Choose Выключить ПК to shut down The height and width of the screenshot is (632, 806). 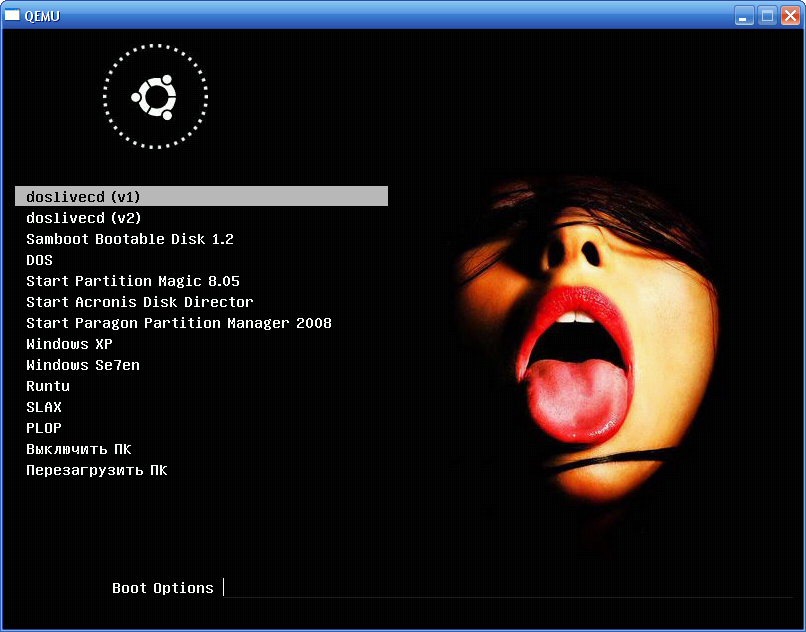79,449
